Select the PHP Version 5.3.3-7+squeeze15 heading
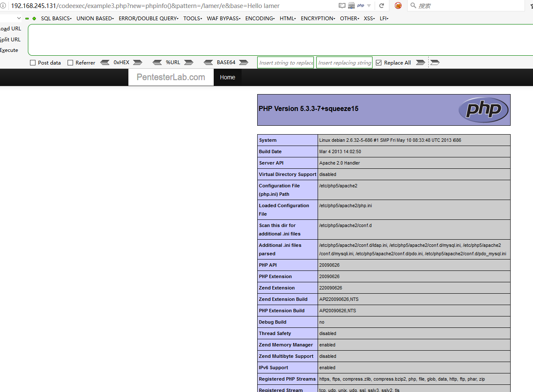 [309, 109]
